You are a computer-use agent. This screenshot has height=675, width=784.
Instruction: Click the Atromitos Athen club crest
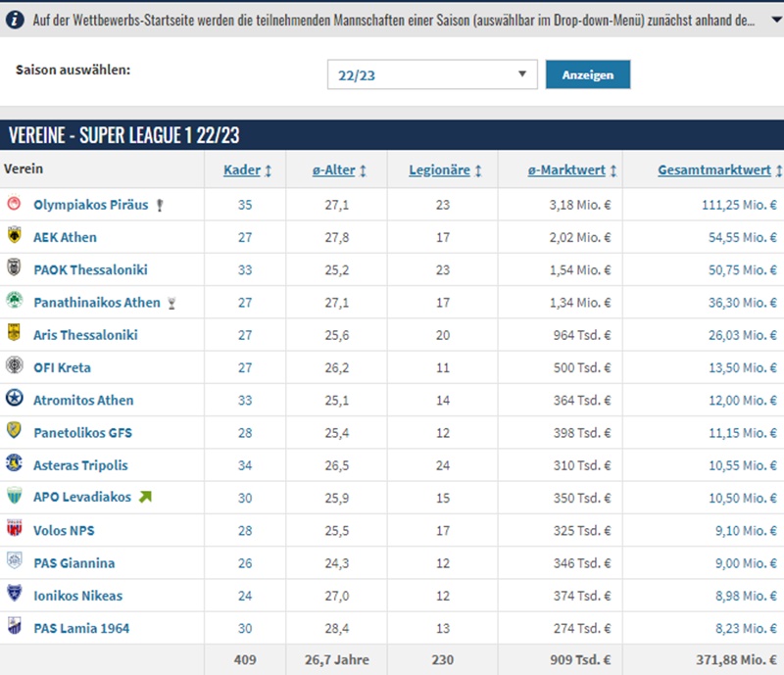[x=14, y=398]
